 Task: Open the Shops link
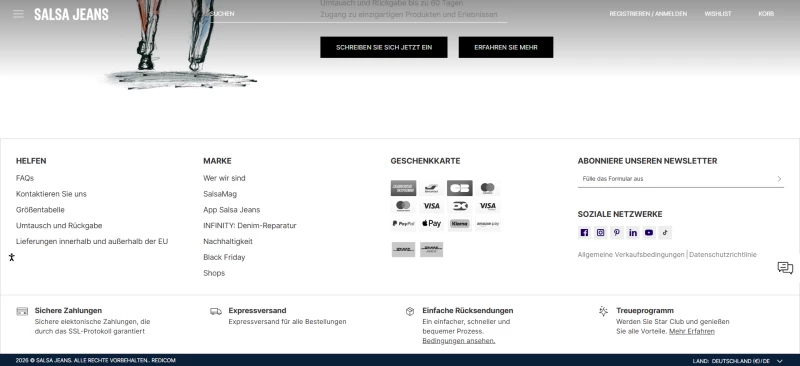click(214, 273)
